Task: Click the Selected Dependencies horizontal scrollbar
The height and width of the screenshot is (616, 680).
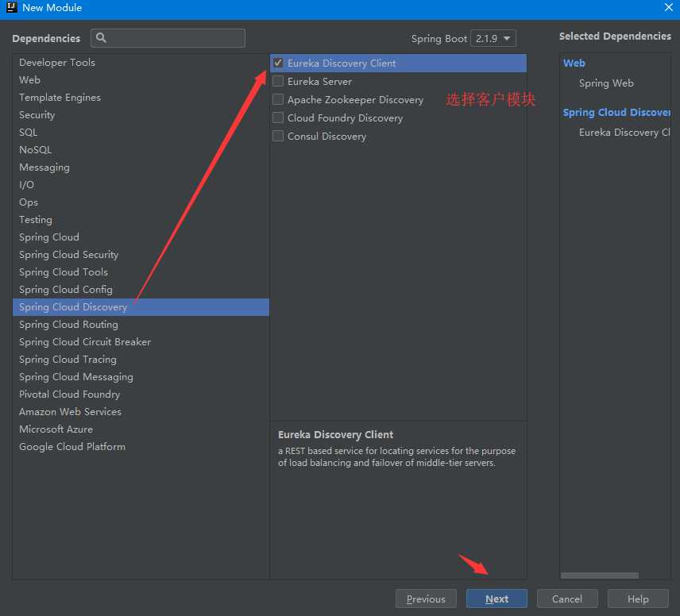Action: pyautogui.click(x=599, y=576)
